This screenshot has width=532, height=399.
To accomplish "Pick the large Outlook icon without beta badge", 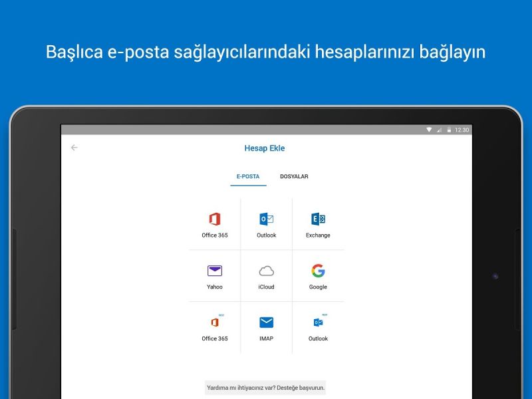I will point(267,219).
